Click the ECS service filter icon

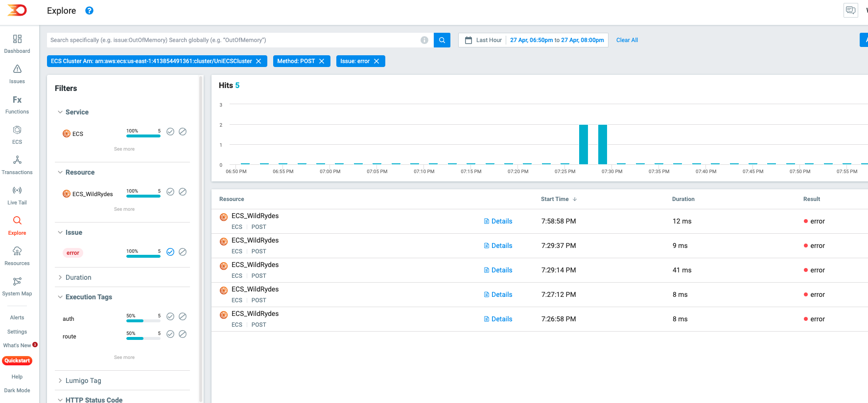tap(67, 134)
